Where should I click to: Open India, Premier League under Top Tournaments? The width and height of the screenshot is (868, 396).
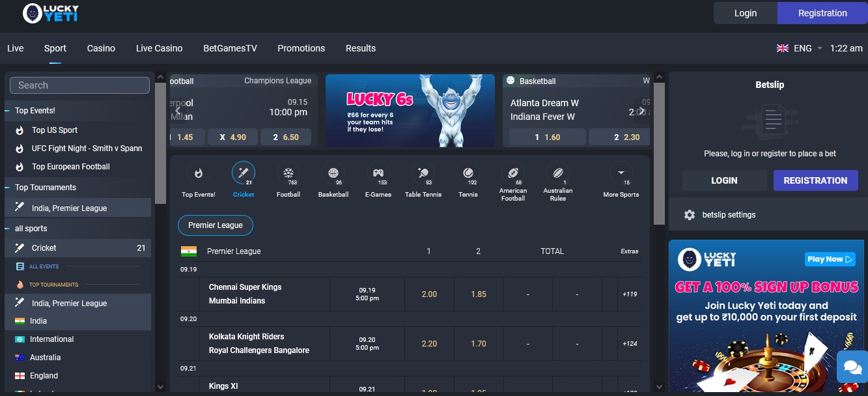(78, 208)
